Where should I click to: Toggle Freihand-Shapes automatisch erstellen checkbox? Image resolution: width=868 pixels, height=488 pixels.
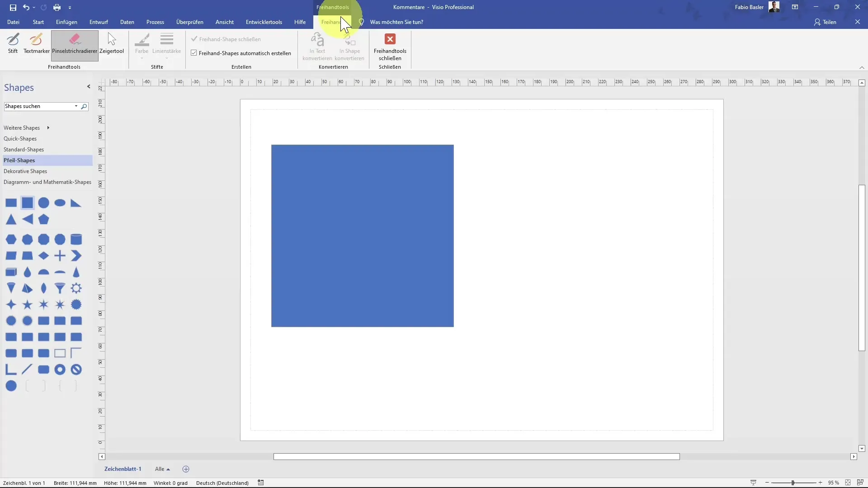tap(194, 53)
